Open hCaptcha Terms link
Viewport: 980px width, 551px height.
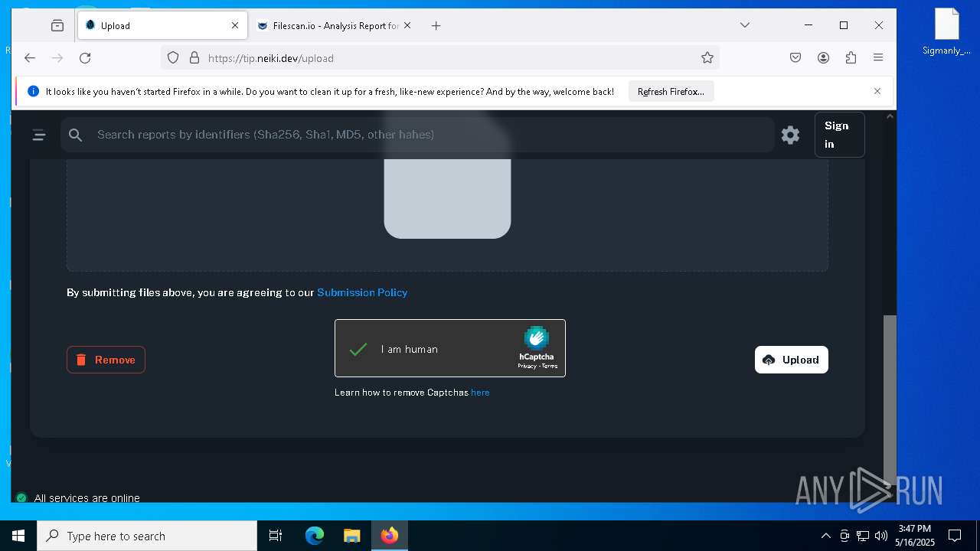pyautogui.click(x=550, y=367)
